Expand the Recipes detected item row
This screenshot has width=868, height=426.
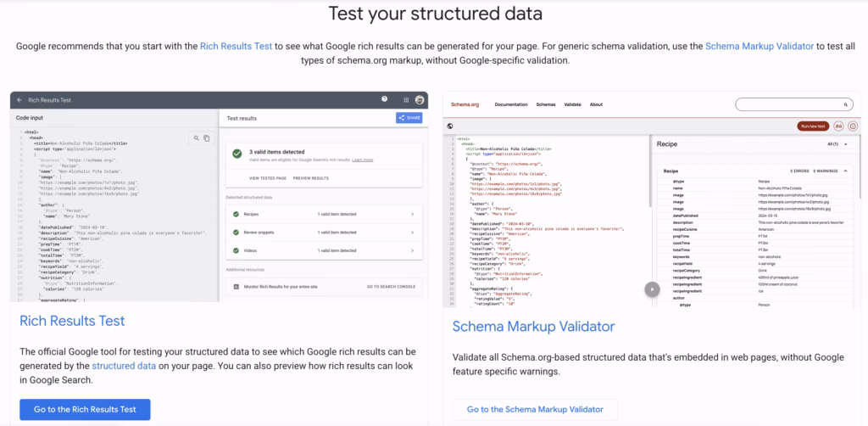point(323,215)
